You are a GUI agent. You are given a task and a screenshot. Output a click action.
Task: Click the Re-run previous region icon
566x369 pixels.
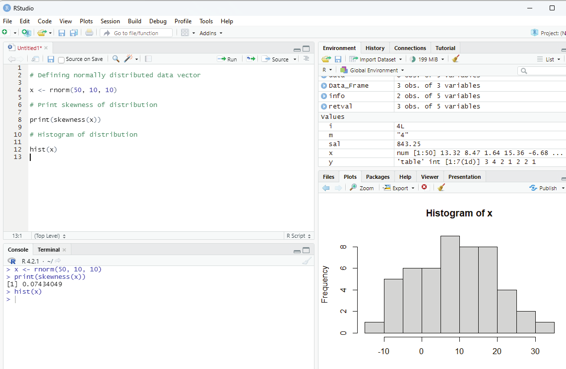[251, 59]
